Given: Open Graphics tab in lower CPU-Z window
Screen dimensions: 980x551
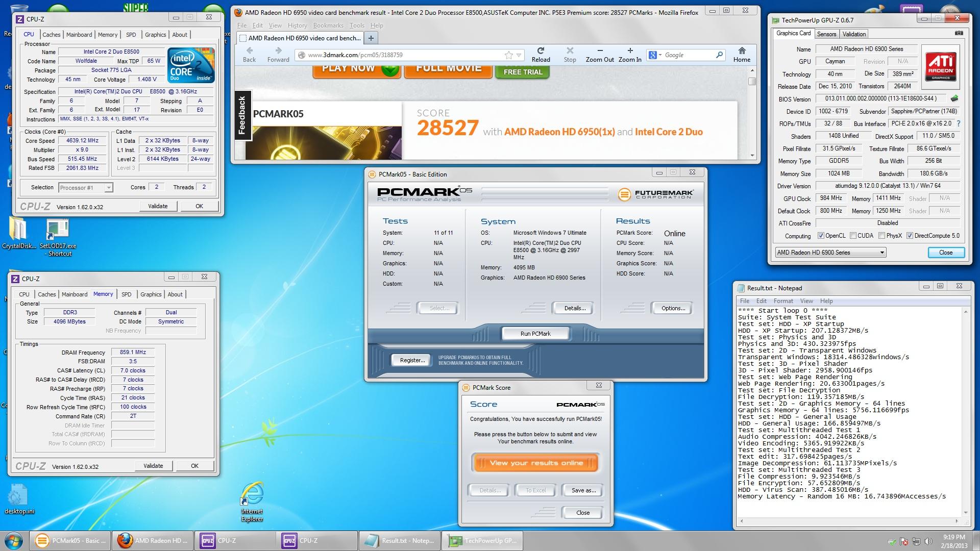Looking at the screenshot, I should pos(151,294).
